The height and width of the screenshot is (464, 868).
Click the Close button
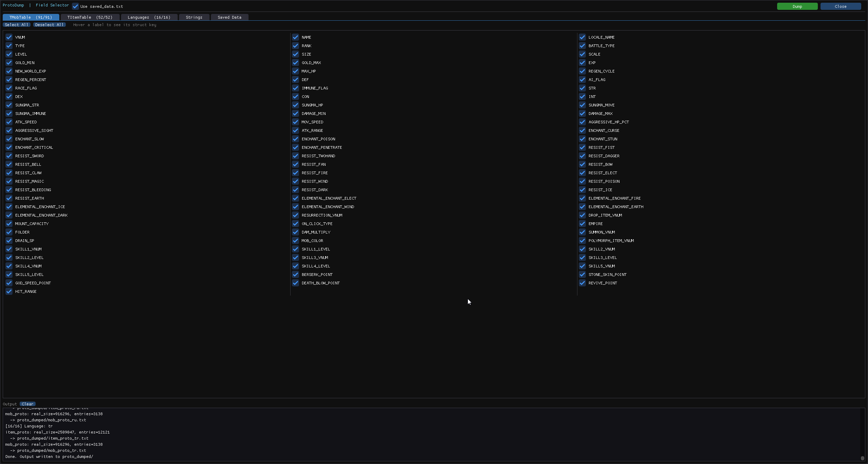841,6
